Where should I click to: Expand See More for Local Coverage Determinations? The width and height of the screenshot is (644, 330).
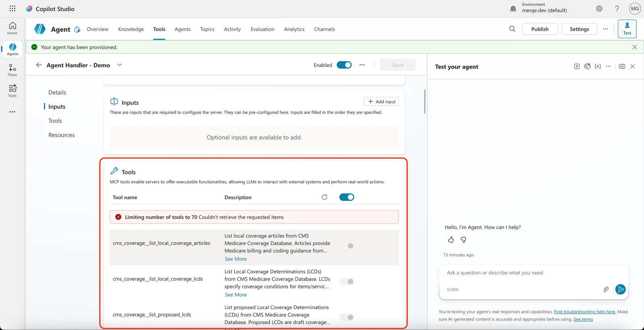point(235,295)
